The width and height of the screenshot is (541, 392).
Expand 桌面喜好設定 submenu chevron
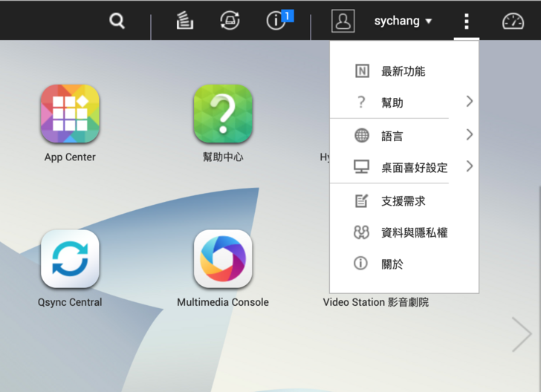coord(469,166)
